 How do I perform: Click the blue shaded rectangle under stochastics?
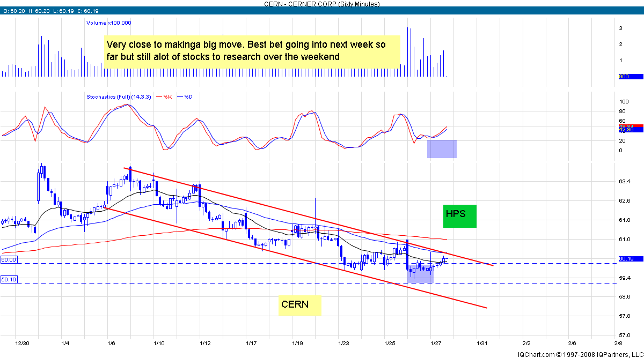coord(442,149)
